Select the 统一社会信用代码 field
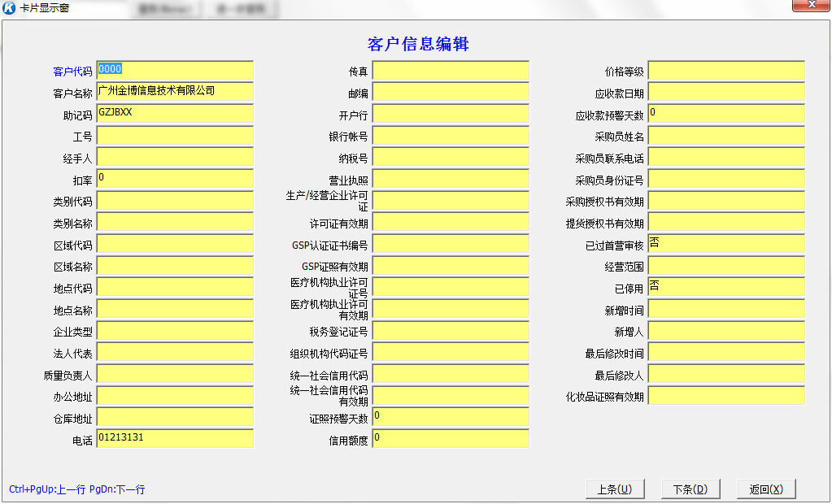Viewport: 832px width, 504px height. (x=450, y=374)
